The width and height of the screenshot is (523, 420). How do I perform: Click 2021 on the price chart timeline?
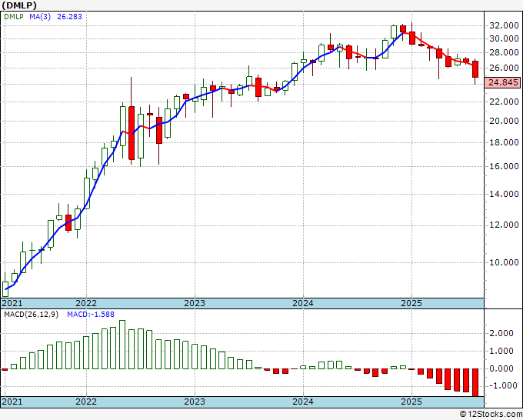12,303
